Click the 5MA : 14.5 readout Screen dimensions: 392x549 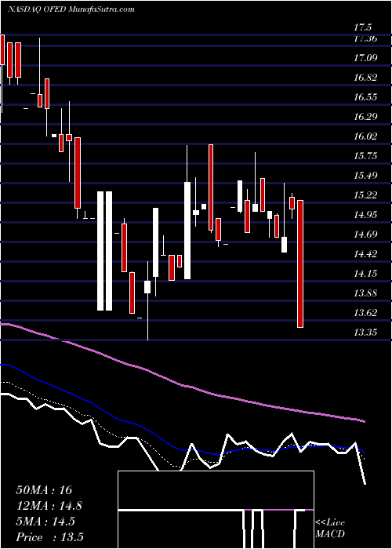(45, 522)
